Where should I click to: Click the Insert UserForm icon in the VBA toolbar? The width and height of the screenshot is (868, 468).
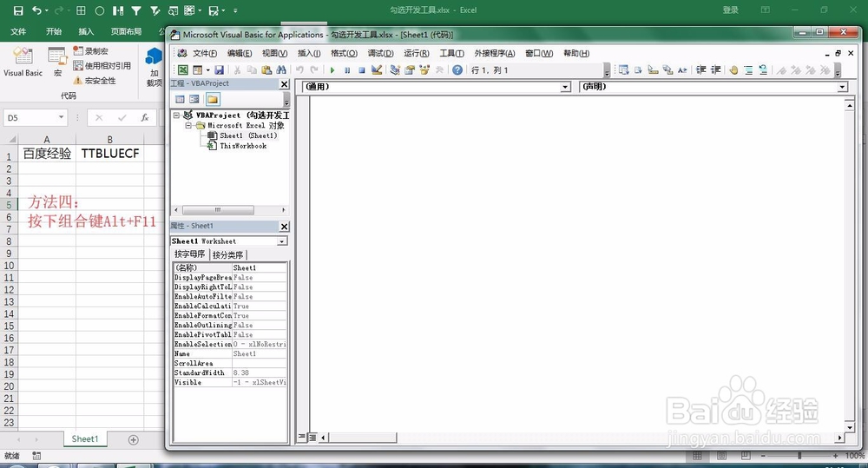[198, 69]
